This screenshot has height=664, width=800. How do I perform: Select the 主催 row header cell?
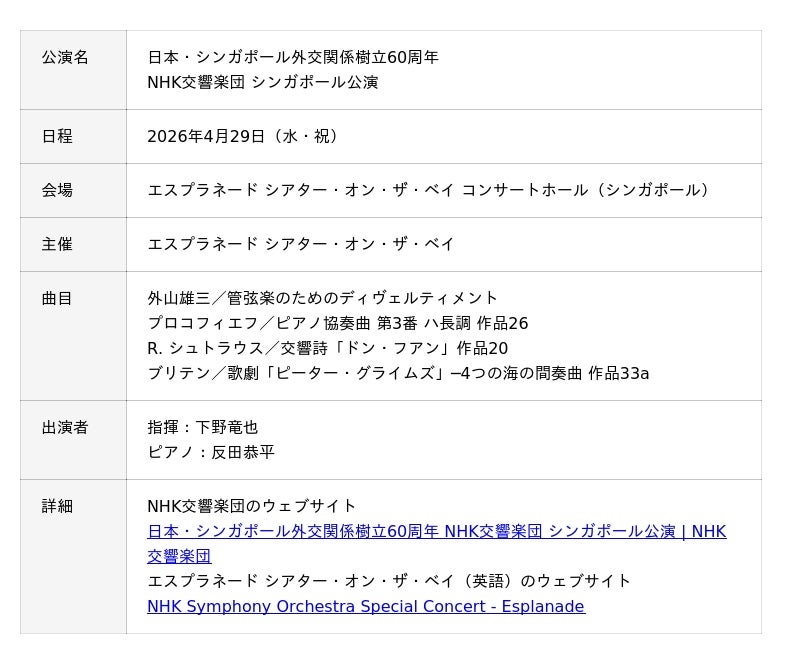point(57,244)
